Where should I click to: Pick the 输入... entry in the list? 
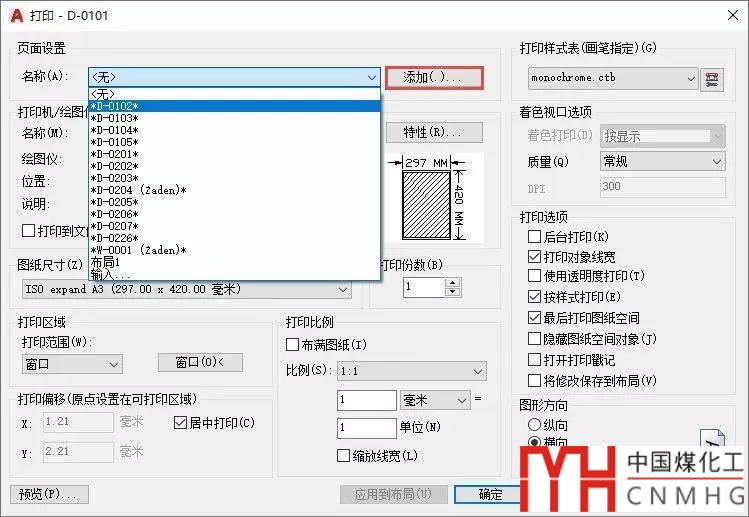point(109,274)
